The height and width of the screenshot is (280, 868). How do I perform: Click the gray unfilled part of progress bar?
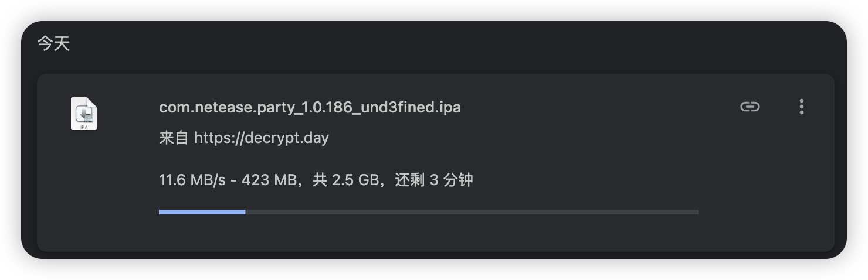tap(469, 212)
